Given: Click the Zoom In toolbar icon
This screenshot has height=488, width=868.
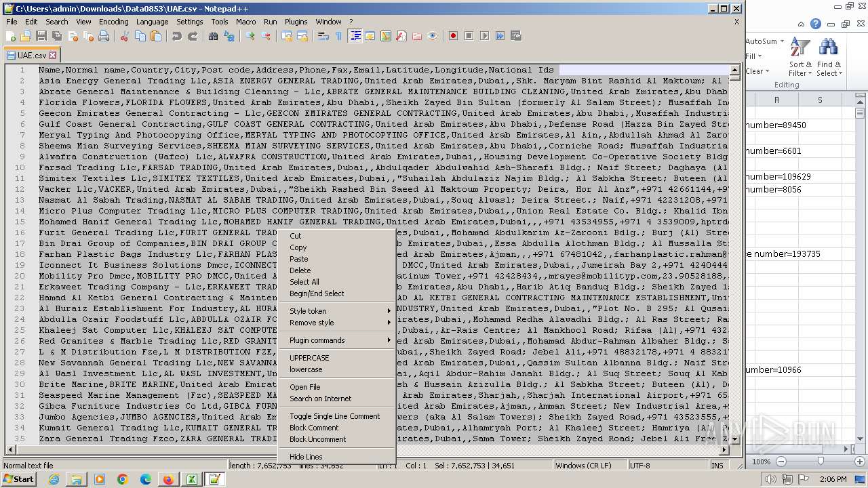Looking at the screenshot, I should pyautogui.click(x=250, y=36).
